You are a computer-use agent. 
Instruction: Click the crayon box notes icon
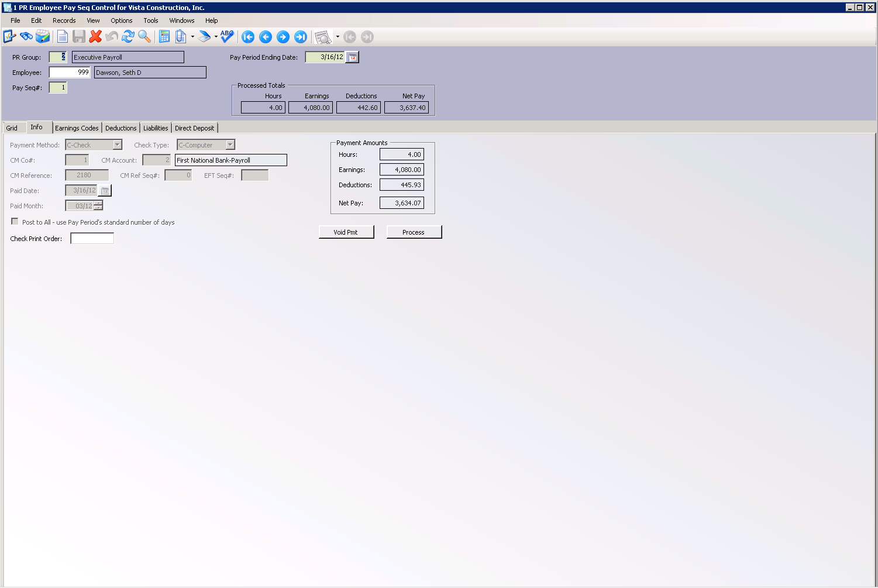43,37
